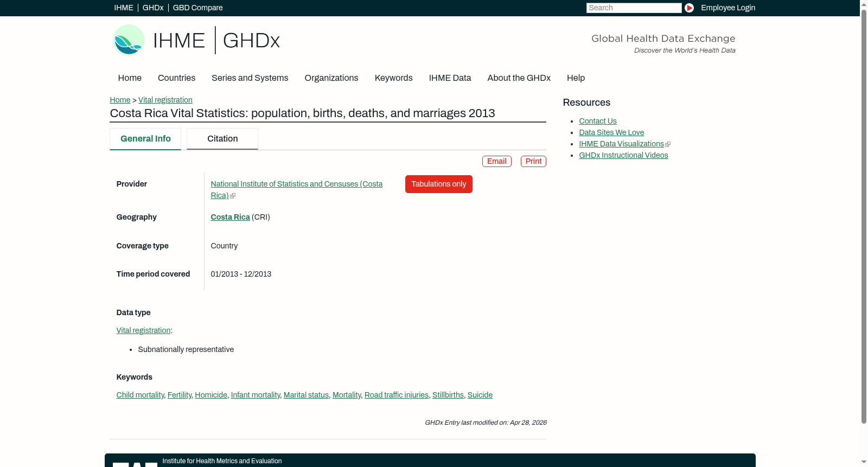The width and height of the screenshot is (868, 467).
Task: Open Data Sites We Love link
Action: [611, 132]
